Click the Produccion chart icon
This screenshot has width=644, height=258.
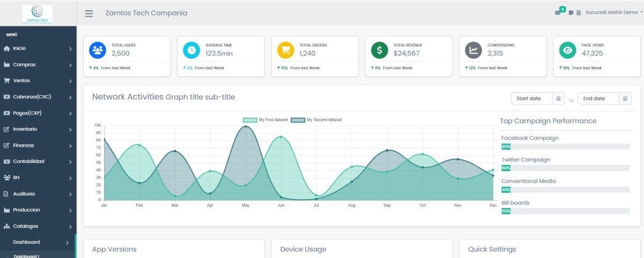click(x=7, y=210)
